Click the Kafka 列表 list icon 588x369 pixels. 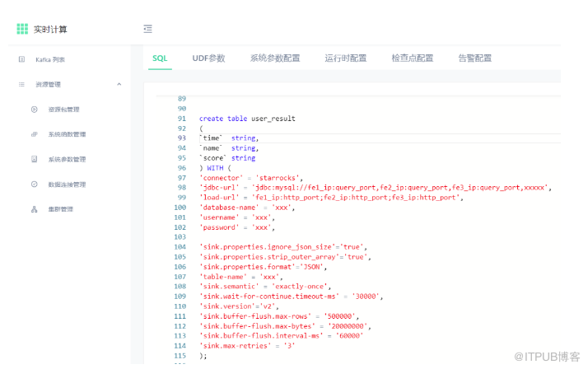point(21,59)
